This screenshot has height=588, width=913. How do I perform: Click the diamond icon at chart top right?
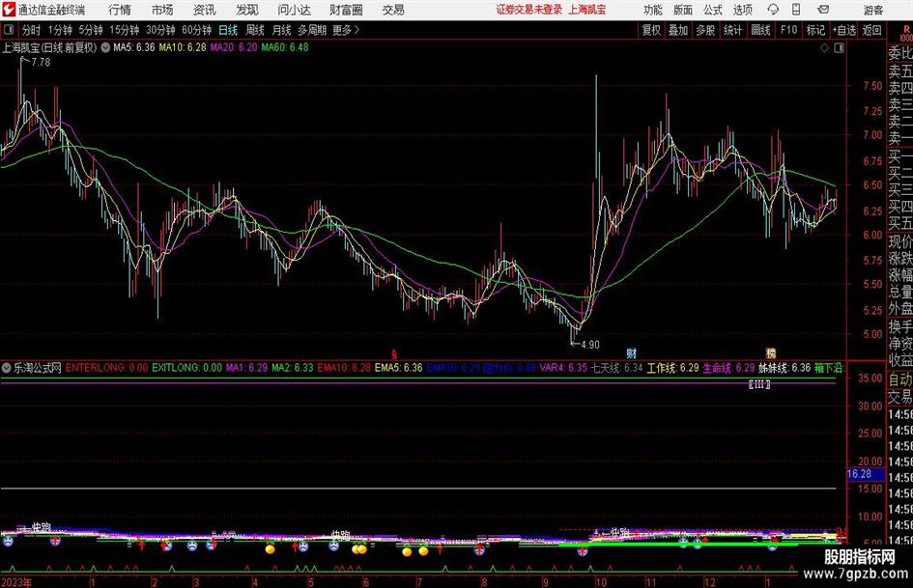point(824,47)
